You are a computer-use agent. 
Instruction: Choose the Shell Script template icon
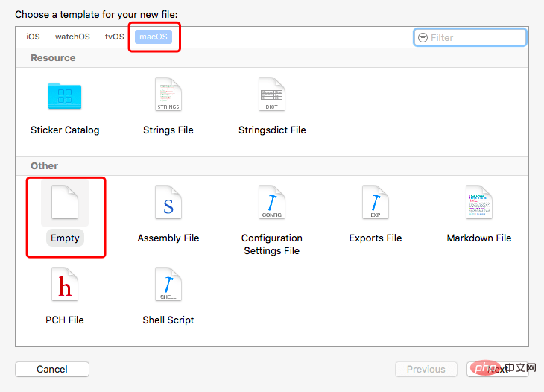(x=168, y=284)
